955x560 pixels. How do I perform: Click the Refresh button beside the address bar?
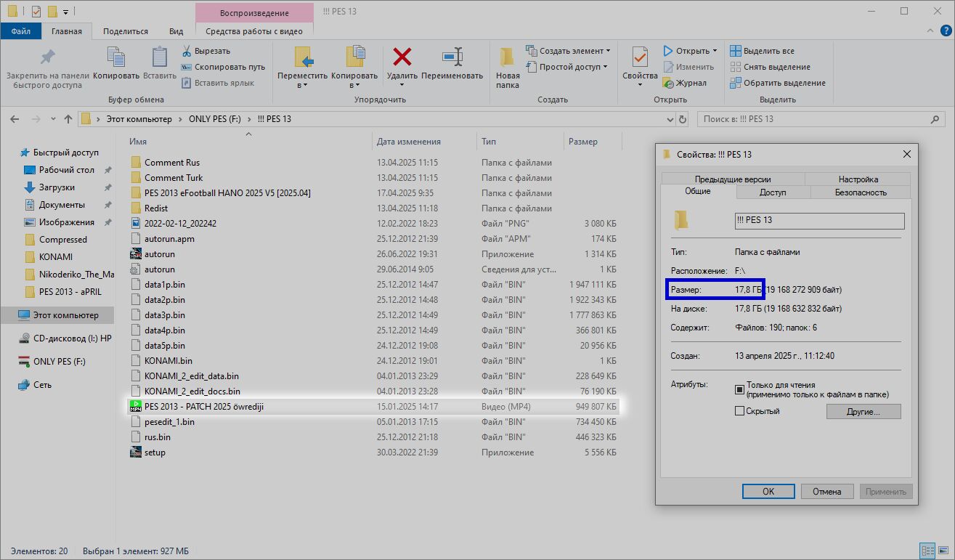(682, 119)
